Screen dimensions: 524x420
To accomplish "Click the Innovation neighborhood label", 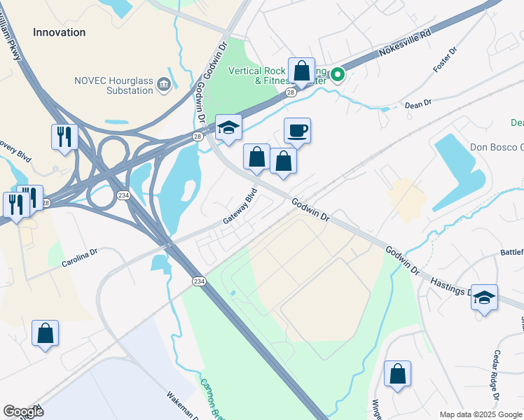I will [59, 32].
